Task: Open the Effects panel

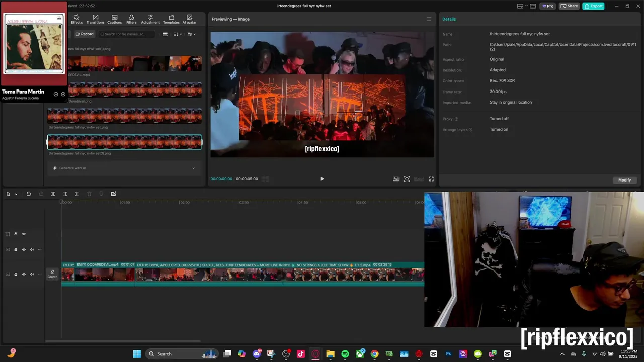Action: click(76, 19)
